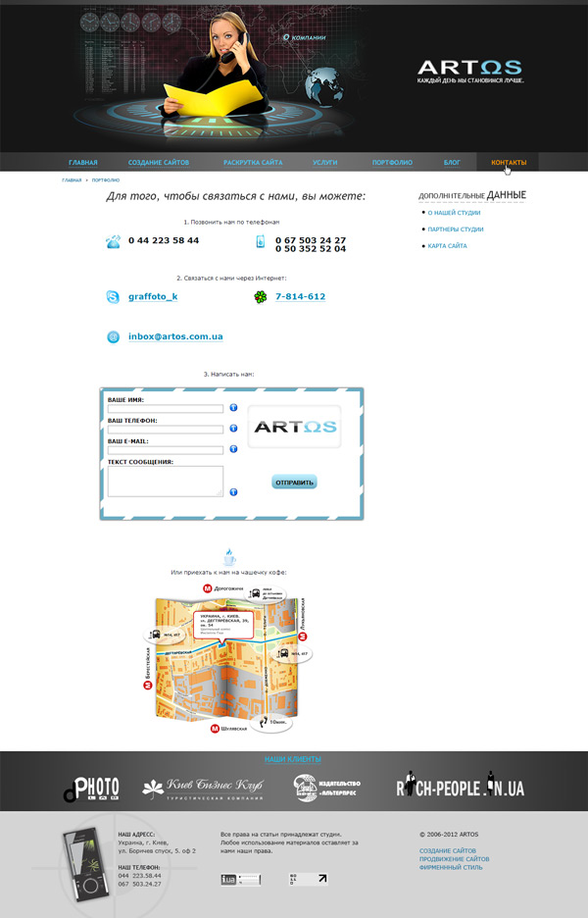The image size is (588, 918).
Task: Open the ГЛАВНАЯ menu item
Action: (x=83, y=162)
